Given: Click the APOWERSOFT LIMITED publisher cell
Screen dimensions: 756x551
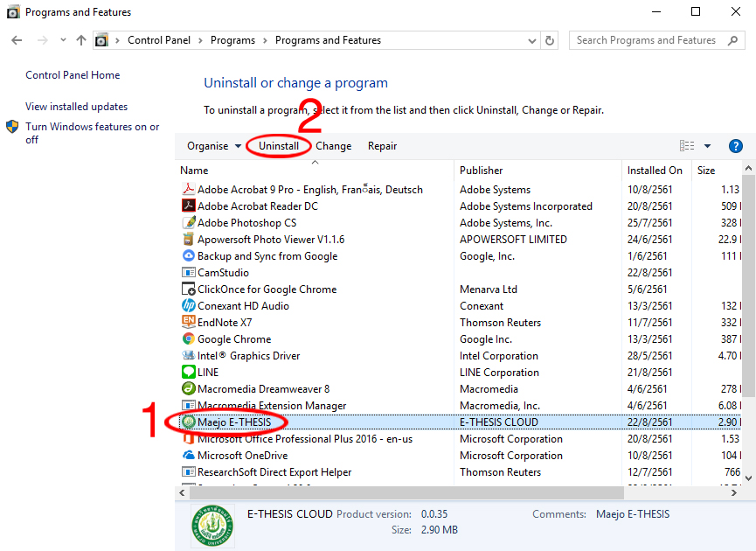Looking at the screenshot, I should (514, 240).
